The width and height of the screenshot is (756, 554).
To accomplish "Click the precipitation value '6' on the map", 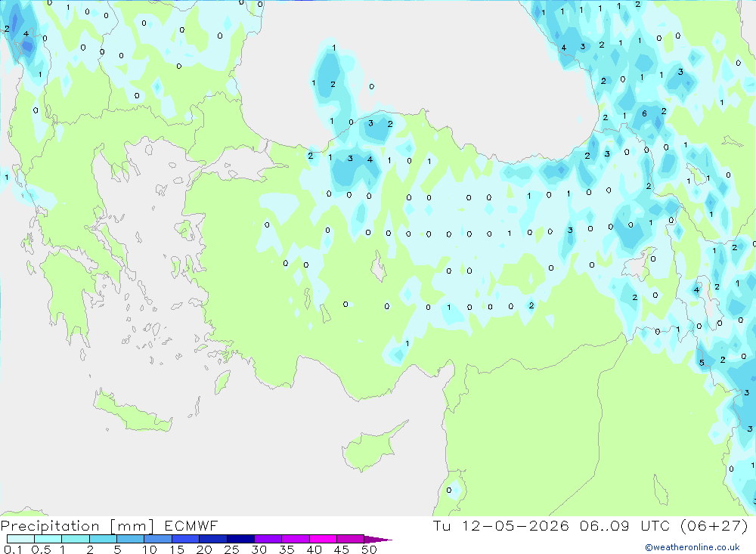I will pos(644,114).
